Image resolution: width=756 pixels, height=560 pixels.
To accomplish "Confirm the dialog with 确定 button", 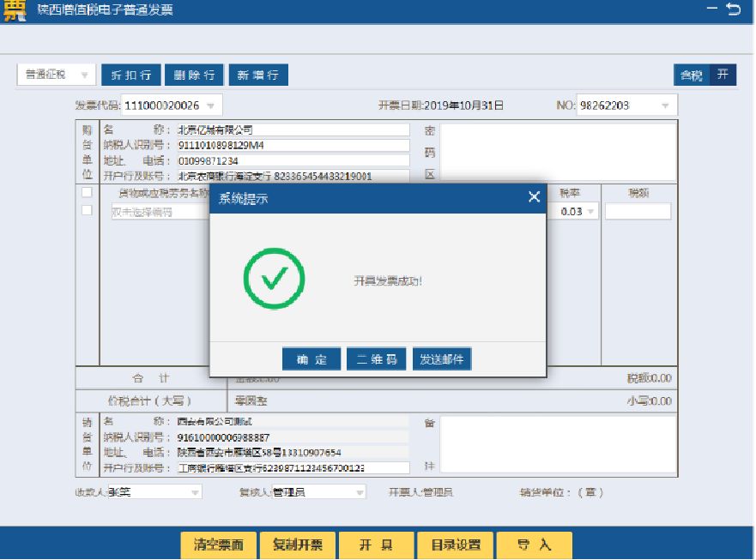I will [311, 359].
